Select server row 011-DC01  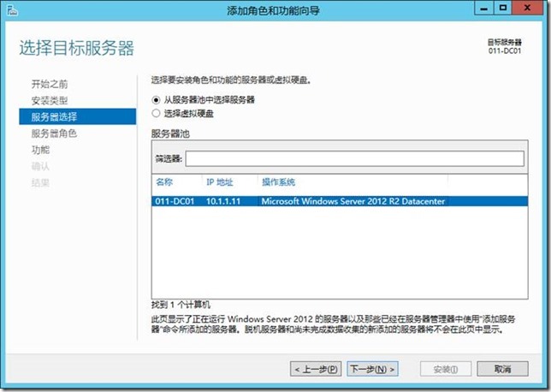pyautogui.click(x=340, y=201)
